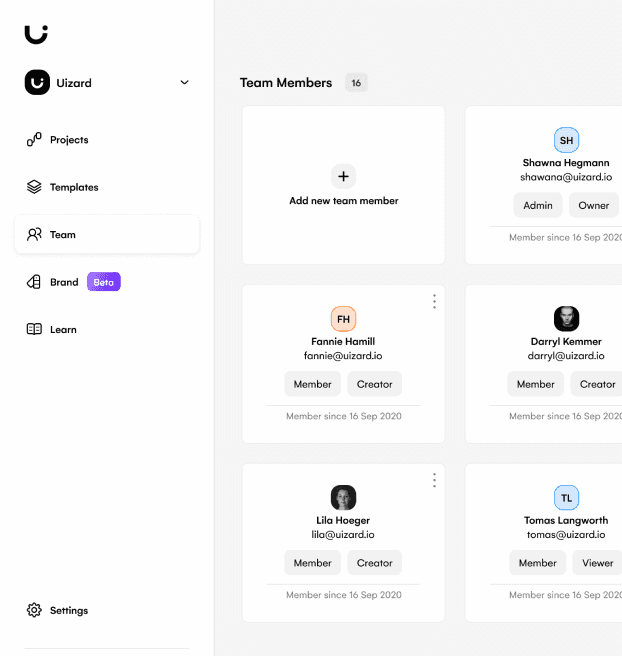
Task: Click Lila Hoeger's Member tag
Action: [312, 563]
